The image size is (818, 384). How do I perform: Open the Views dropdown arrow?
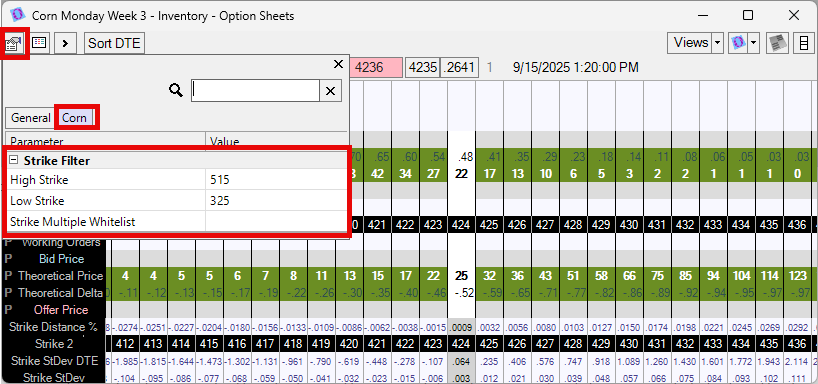point(717,43)
